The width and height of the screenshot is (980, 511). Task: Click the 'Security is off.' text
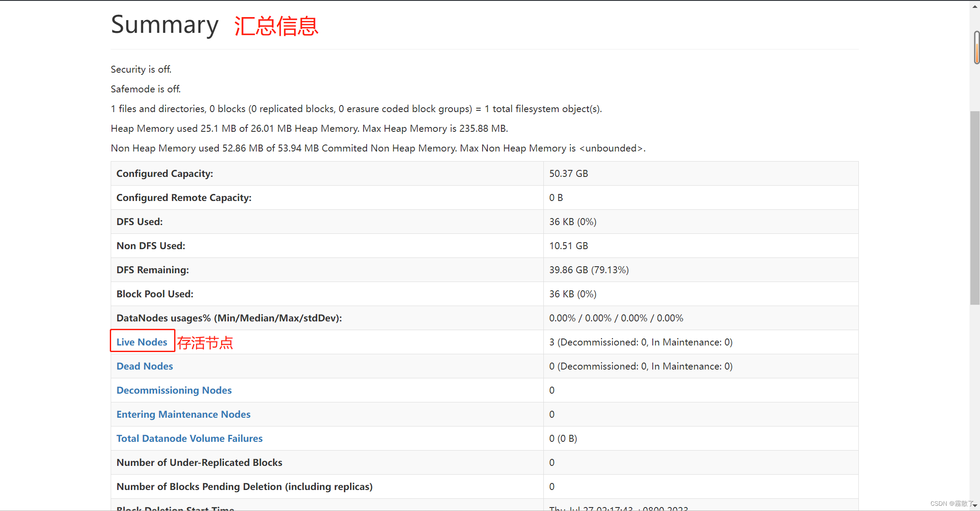[141, 69]
